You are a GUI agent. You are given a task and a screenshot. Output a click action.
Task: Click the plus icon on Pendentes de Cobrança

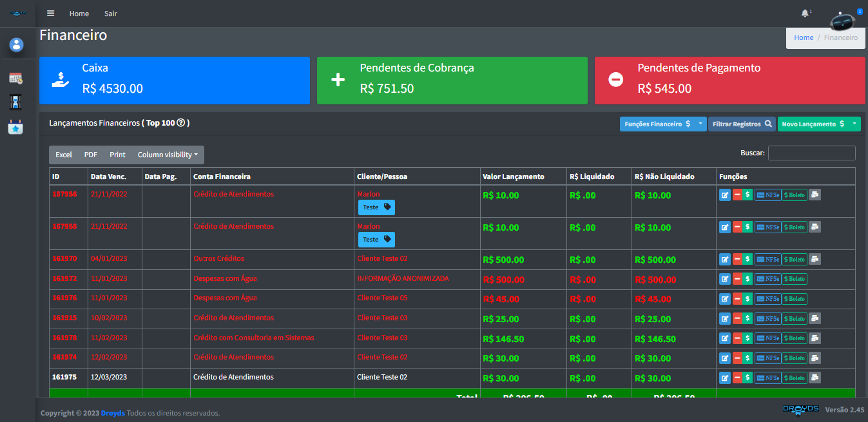(338, 80)
